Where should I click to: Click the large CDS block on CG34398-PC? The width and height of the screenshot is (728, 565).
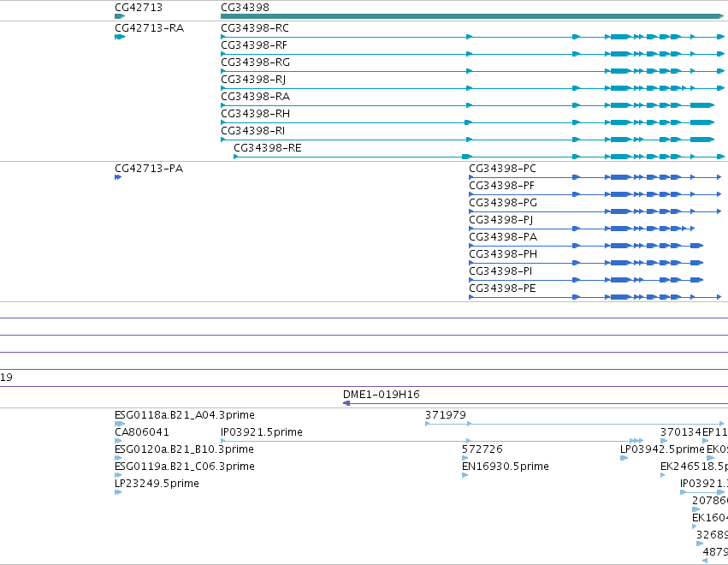621,177
